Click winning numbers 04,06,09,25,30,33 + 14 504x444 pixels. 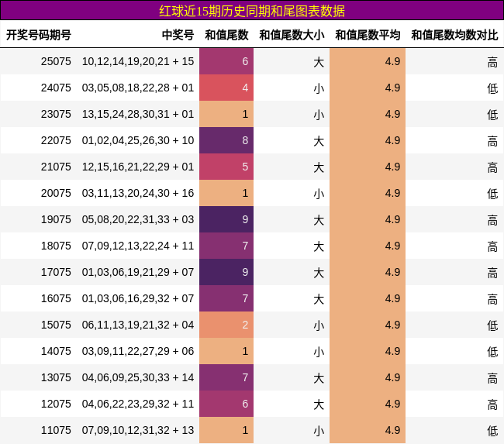(x=138, y=377)
